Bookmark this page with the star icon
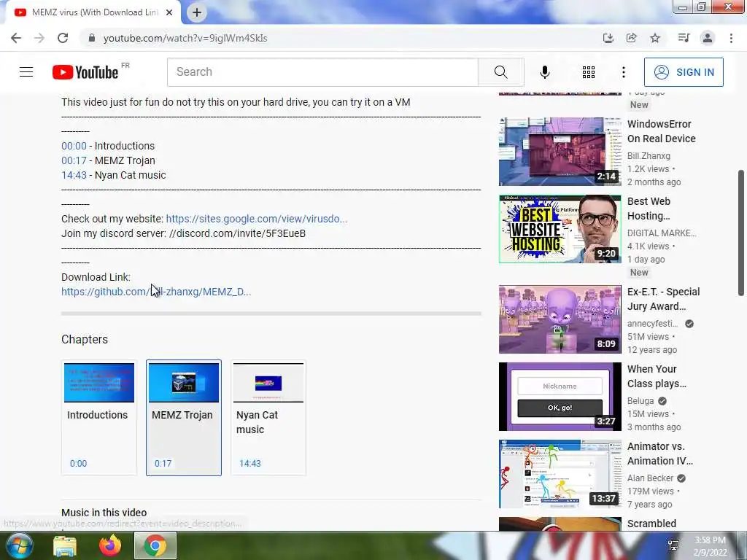747x560 pixels. coord(656,38)
